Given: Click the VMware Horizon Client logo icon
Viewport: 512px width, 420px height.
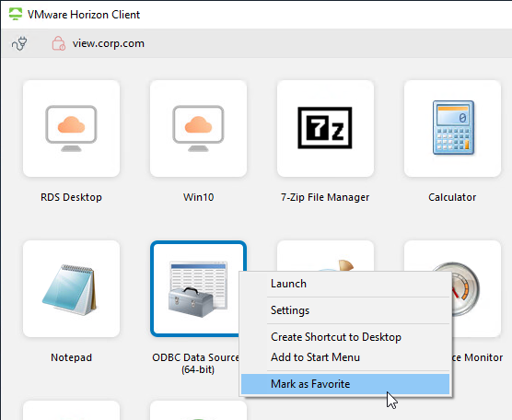Looking at the screenshot, I should (16, 14).
